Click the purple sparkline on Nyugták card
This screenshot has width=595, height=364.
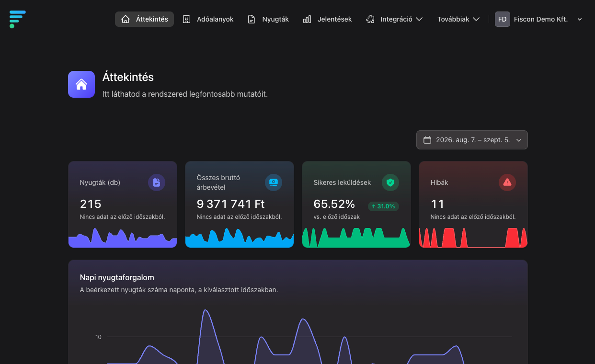tap(123, 238)
